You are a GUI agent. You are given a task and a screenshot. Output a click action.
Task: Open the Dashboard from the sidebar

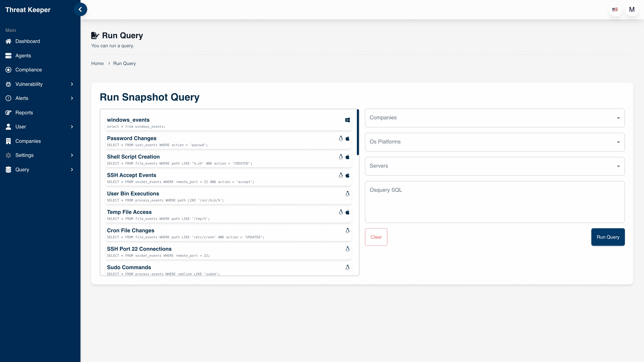click(28, 41)
